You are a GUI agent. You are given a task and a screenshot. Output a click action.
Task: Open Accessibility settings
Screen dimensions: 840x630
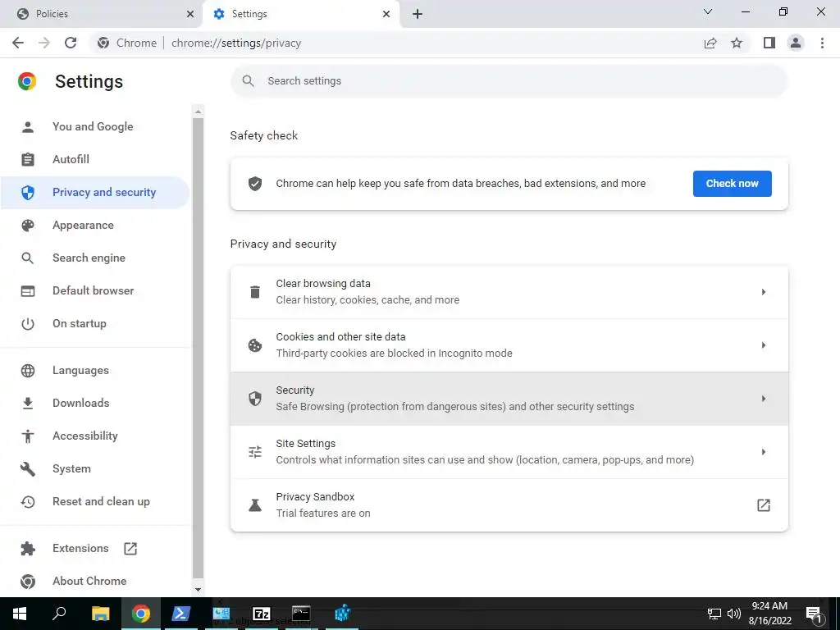point(94,436)
